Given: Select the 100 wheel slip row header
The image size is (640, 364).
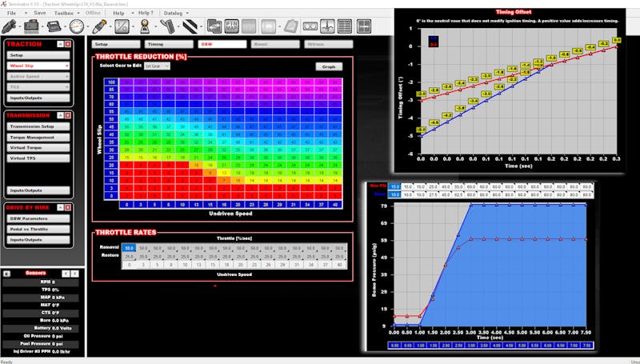Looking at the screenshot, I should tap(113, 82).
